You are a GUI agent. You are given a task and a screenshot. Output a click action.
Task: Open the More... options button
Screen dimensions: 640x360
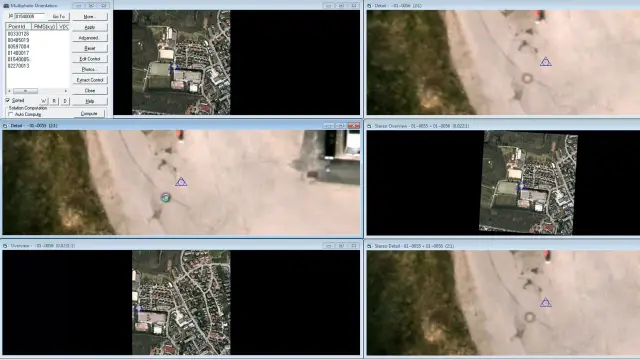pos(90,17)
